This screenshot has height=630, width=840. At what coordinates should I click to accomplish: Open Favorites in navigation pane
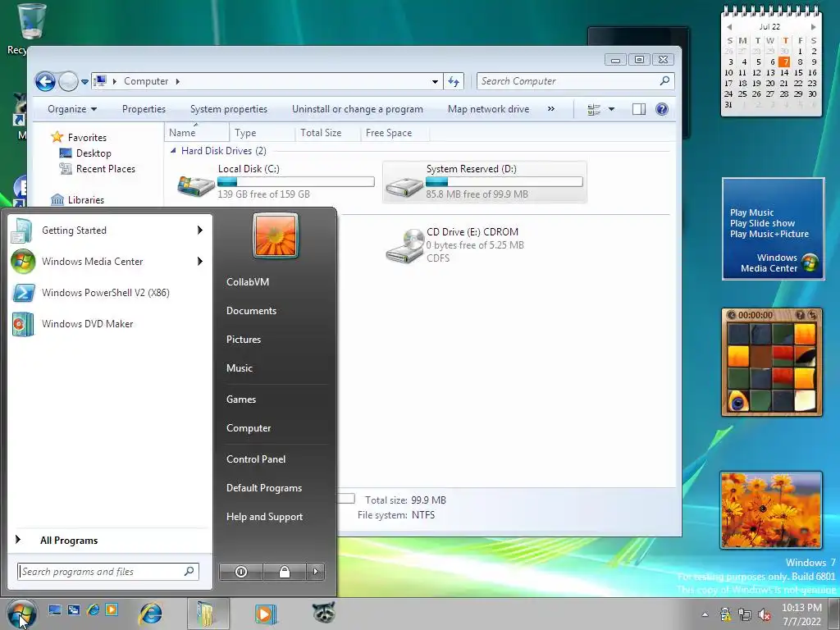[x=78, y=138]
